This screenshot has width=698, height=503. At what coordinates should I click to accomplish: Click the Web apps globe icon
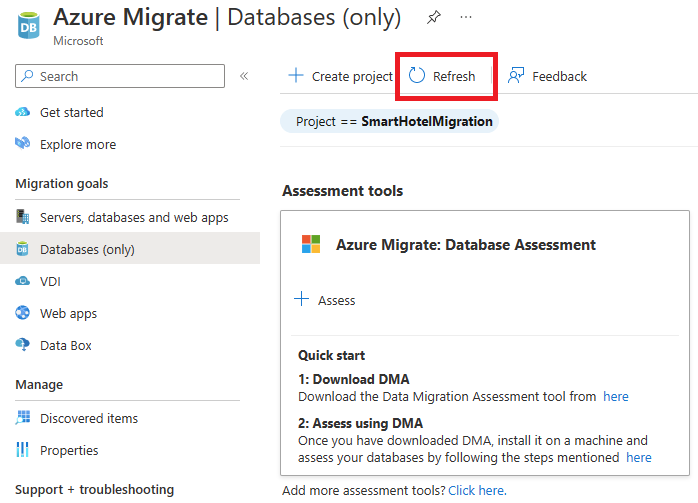click(x=22, y=313)
